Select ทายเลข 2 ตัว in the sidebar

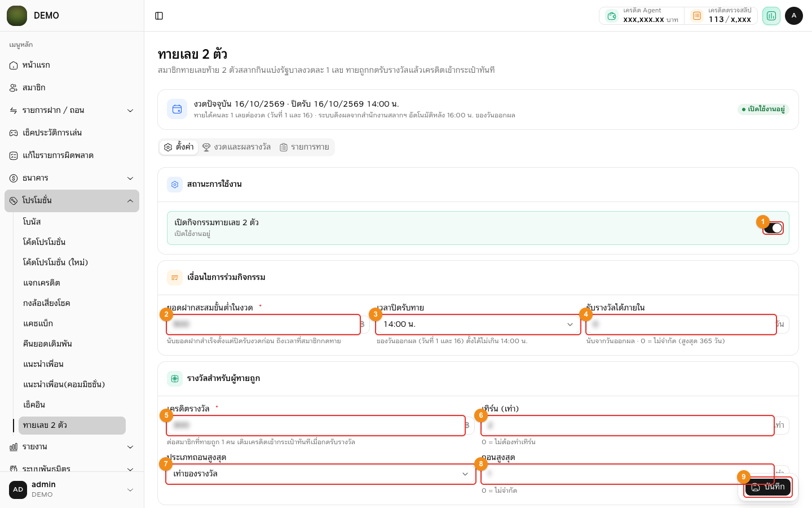pyautogui.click(x=72, y=426)
